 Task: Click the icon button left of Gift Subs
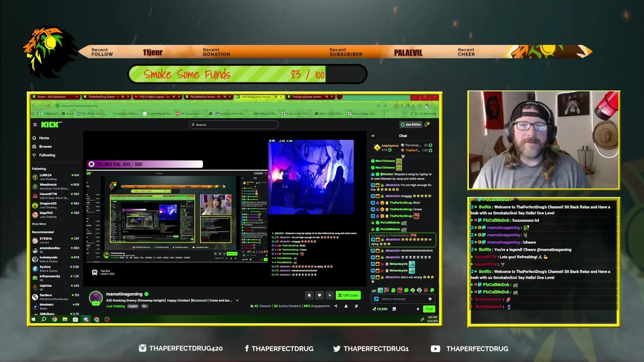coord(330,295)
